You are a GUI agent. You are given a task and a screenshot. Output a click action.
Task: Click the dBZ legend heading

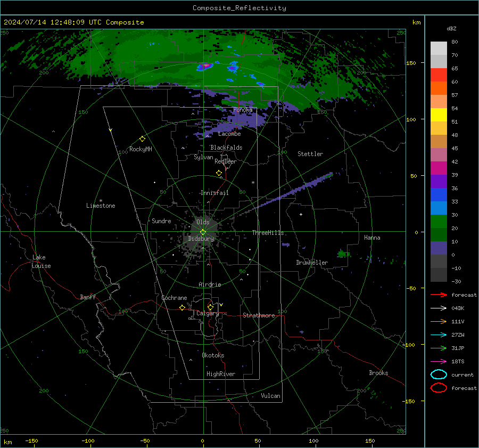click(x=451, y=28)
